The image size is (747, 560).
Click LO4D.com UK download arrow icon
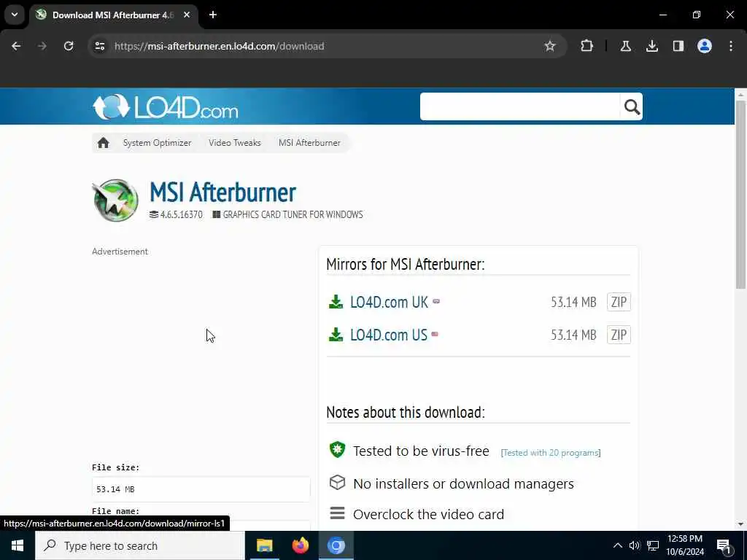(336, 302)
